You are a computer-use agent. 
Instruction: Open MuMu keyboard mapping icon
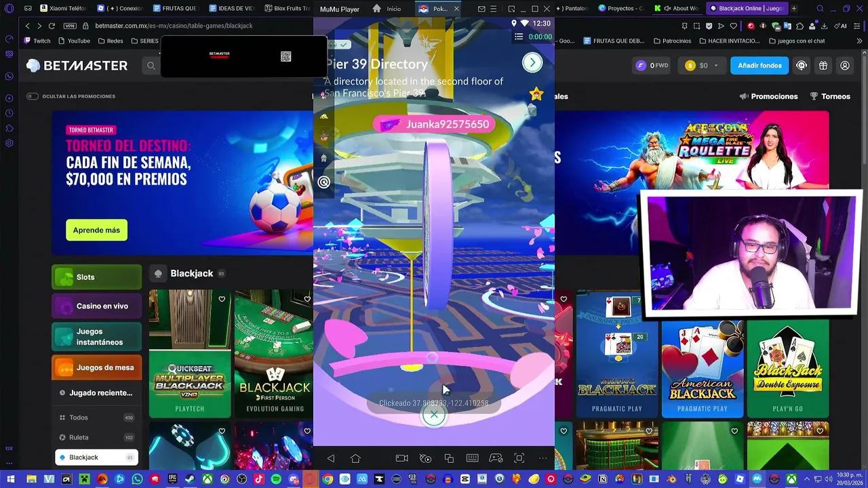472,459
